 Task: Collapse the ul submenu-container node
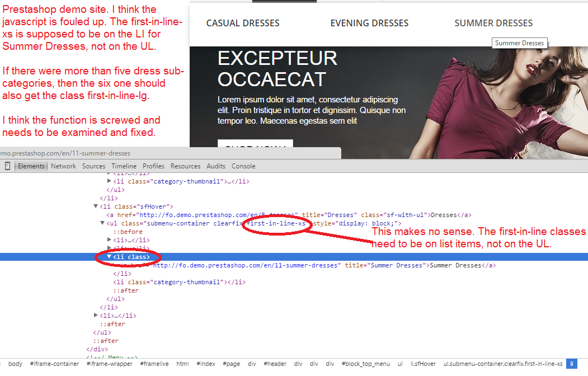[x=102, y=223]
